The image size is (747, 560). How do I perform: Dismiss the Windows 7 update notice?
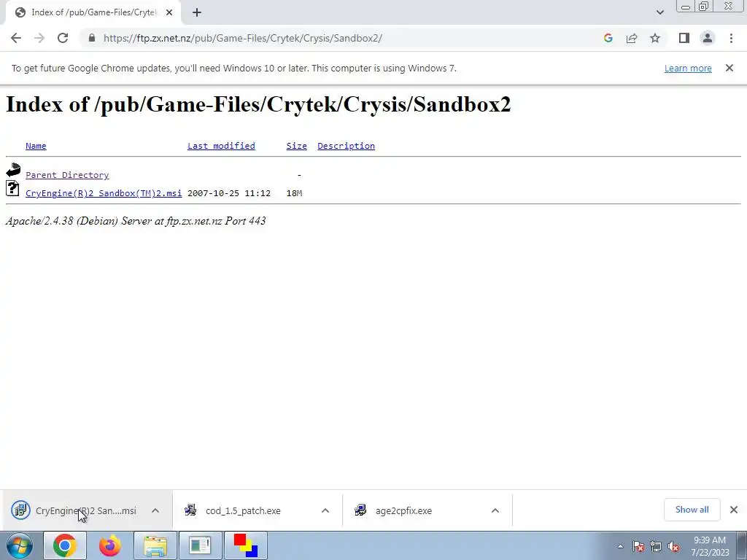pos(729,68)
